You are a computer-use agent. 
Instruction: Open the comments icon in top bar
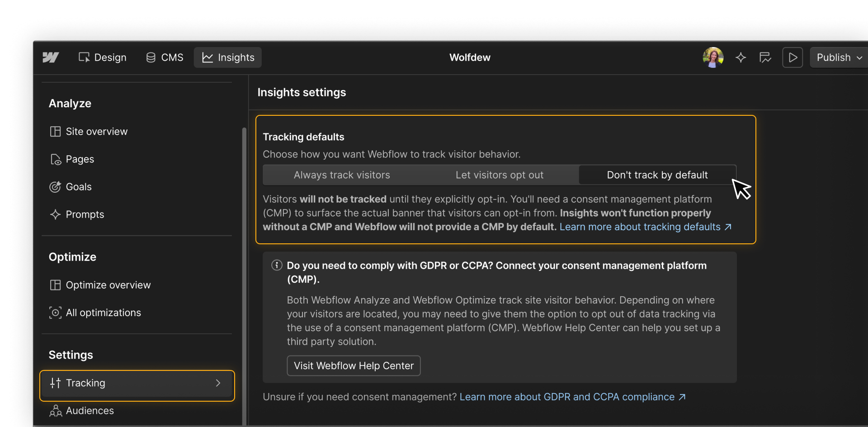click(x=765, y=57)
